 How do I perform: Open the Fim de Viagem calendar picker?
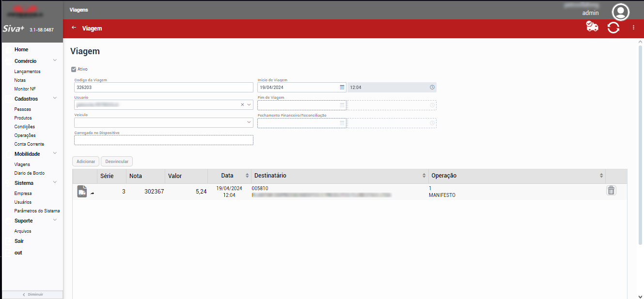[342, 105]
